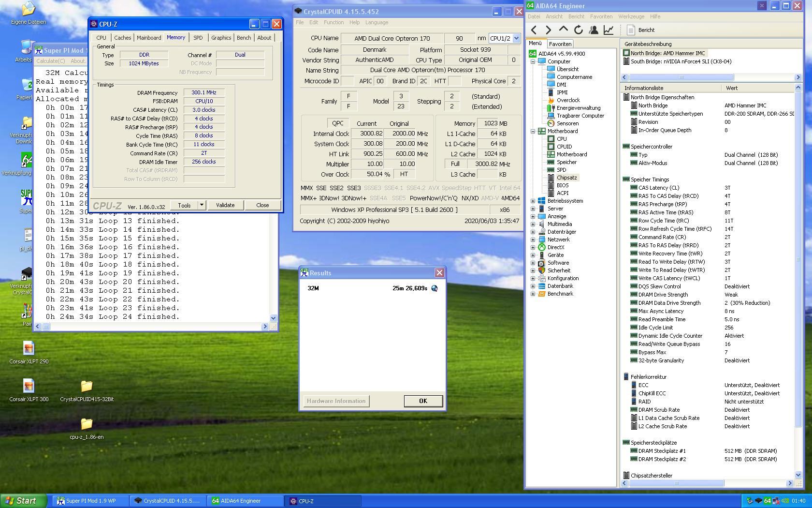Open Tools dropdown arrow in CPU-Z
The image size is (812, 508).
coord(202,205)
